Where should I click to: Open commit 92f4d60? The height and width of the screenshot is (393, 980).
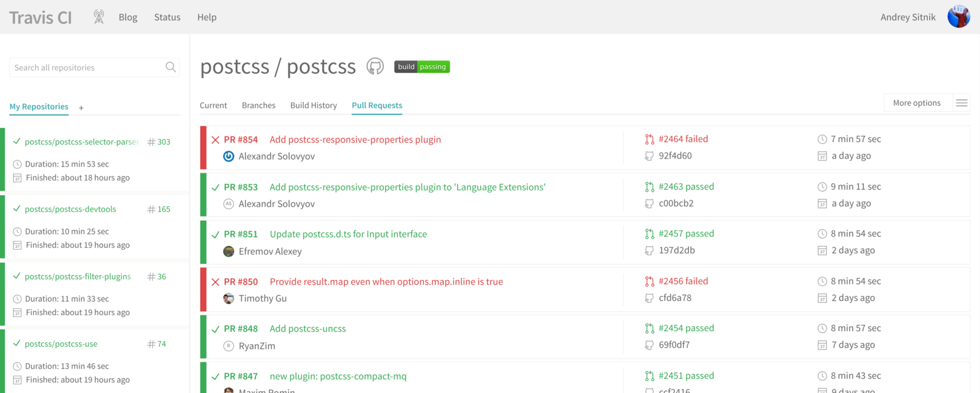[675, 155]
